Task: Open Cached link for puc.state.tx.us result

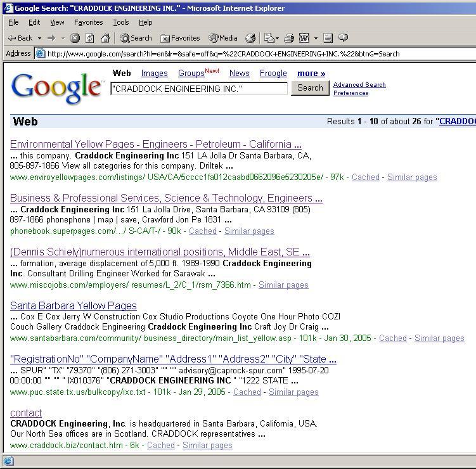Action: coord(247,392)
